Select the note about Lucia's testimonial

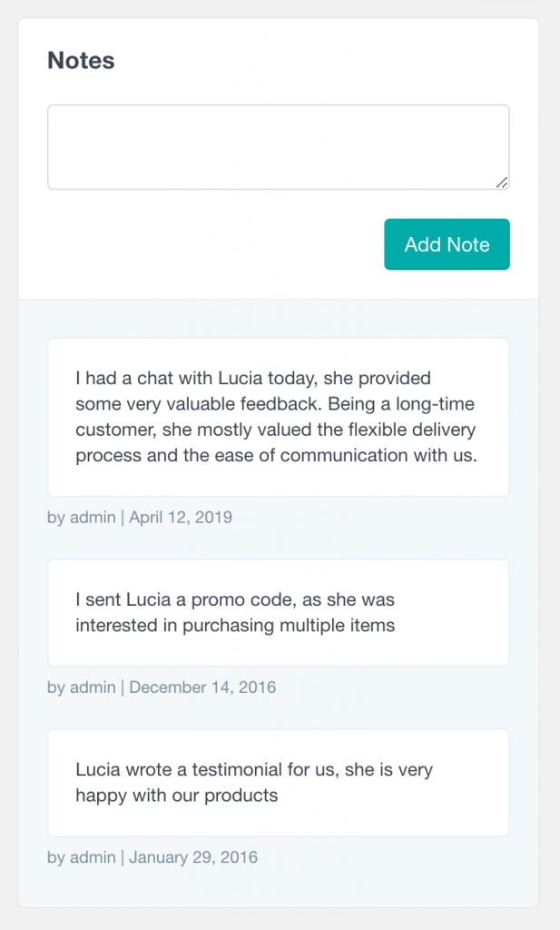pos(279,782)
